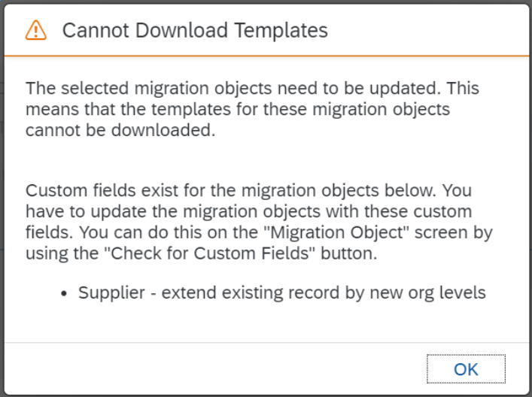Click the first paragraph about selected migration objects
The height and width of the screenshot is (397, 532).
252,109
